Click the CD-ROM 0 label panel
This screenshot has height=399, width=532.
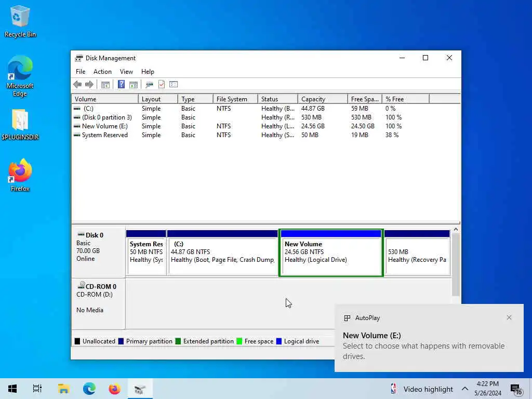[98, 303]
